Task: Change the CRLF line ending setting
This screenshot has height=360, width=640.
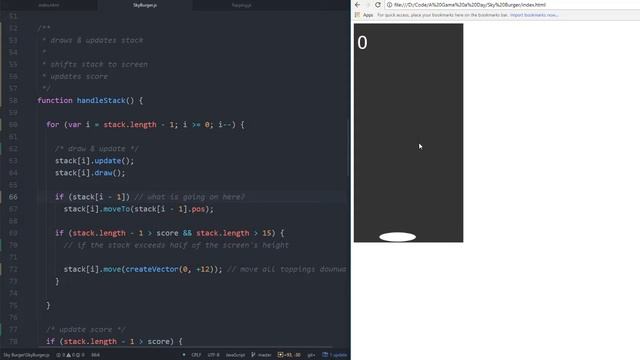Action: [196, 355]
